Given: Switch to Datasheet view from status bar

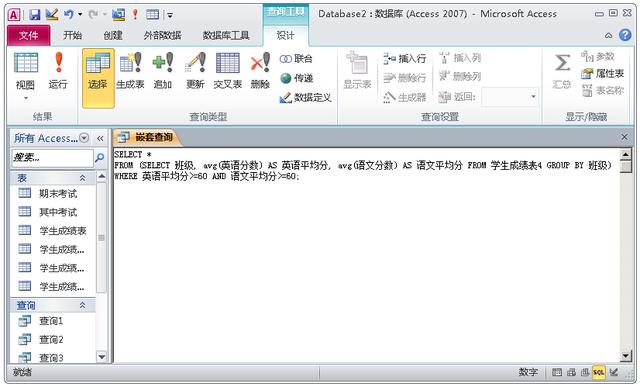Looking at the screenshot, I should [557, 372].
